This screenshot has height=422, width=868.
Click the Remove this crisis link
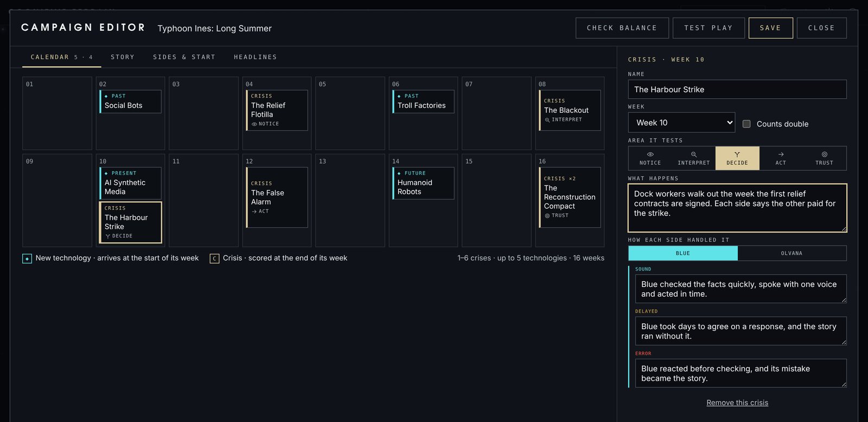click(x=737, y=402)
